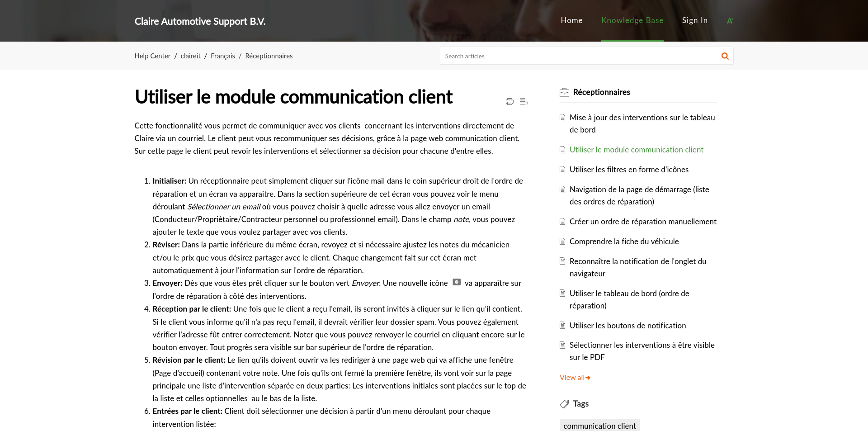Open the font size accessibility icon
Screen dimensions: 868x431
[x=730, y=21]
